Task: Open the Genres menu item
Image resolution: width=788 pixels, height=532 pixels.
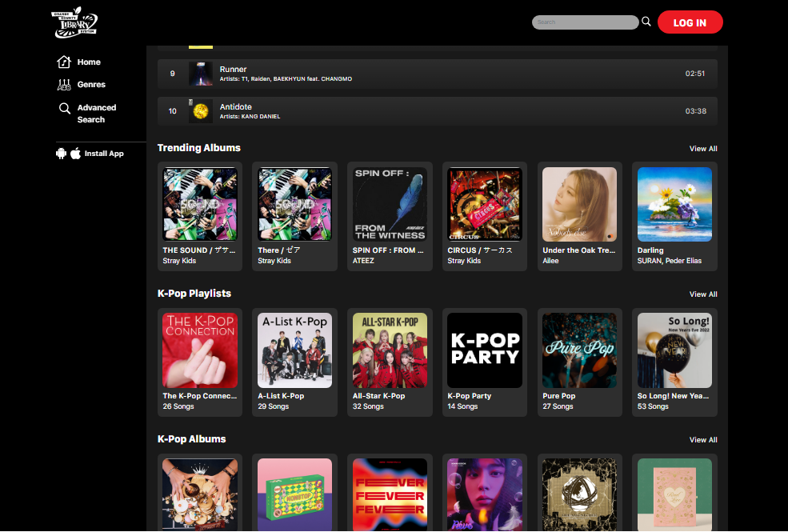Action: pos(91,85)
